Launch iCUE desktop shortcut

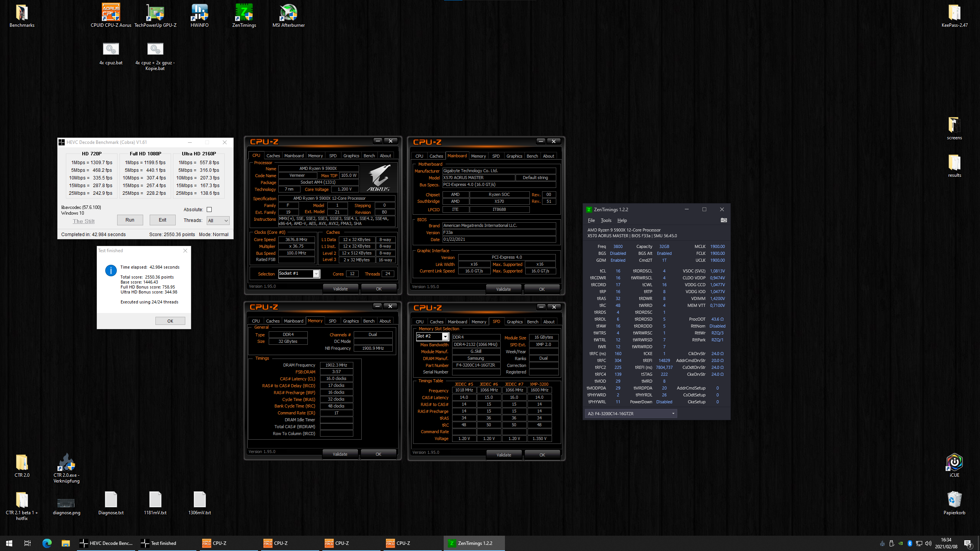tap(954, 465)
